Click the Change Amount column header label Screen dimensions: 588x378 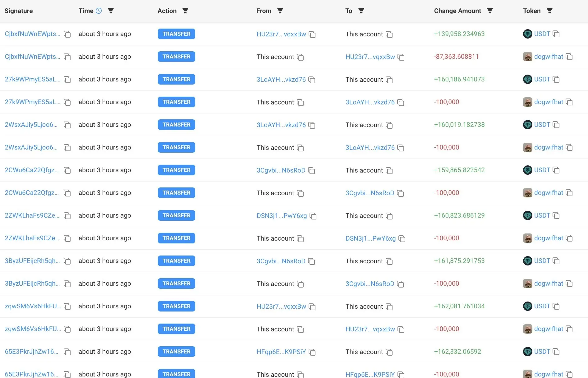457,11
